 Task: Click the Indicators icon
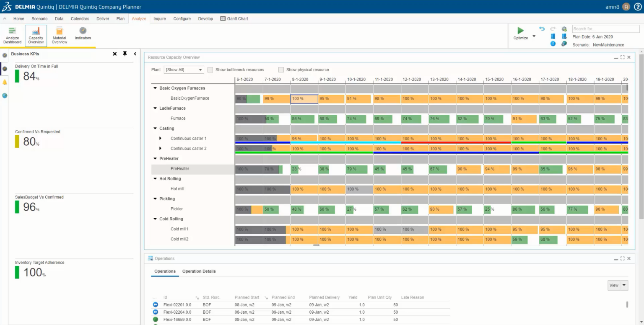[x=82, y=36]
